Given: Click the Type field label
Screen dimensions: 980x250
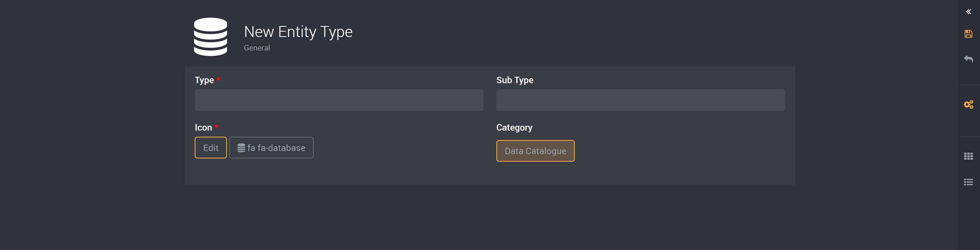Looking at the screenshot, I should tap(204, 80).
